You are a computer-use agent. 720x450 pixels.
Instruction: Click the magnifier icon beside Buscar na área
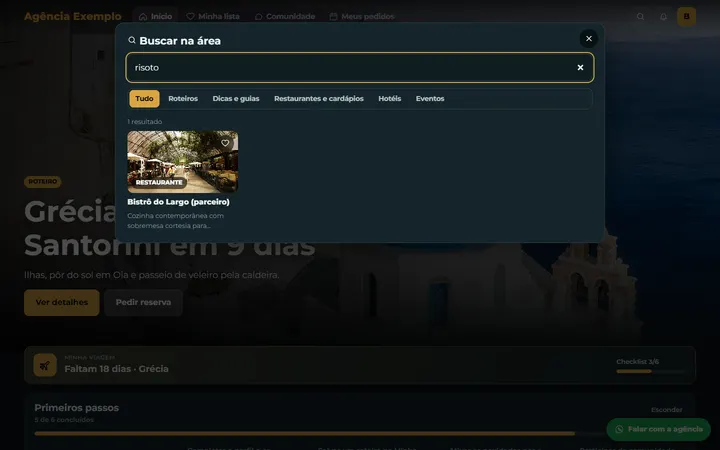[132, 40]
